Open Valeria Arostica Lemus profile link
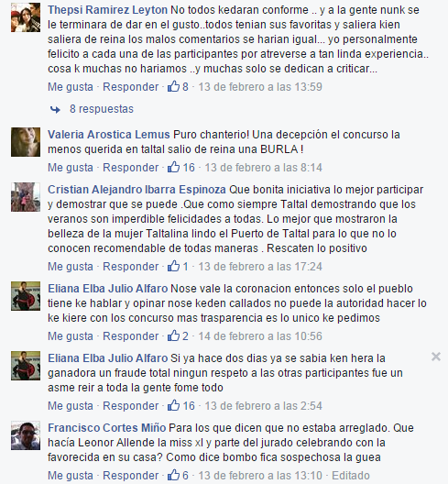This screenshot has width=448, height=484. [109, 135]
